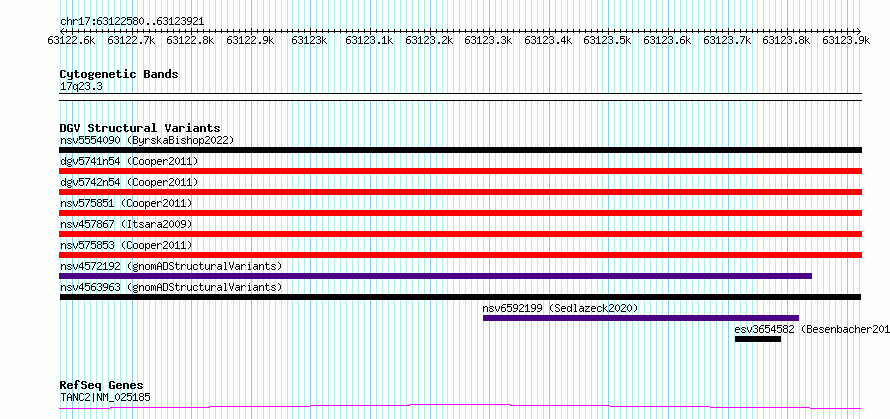Select the red nsv575851 variant bar
The image size is (890, 419).
(x=460, y=213)
